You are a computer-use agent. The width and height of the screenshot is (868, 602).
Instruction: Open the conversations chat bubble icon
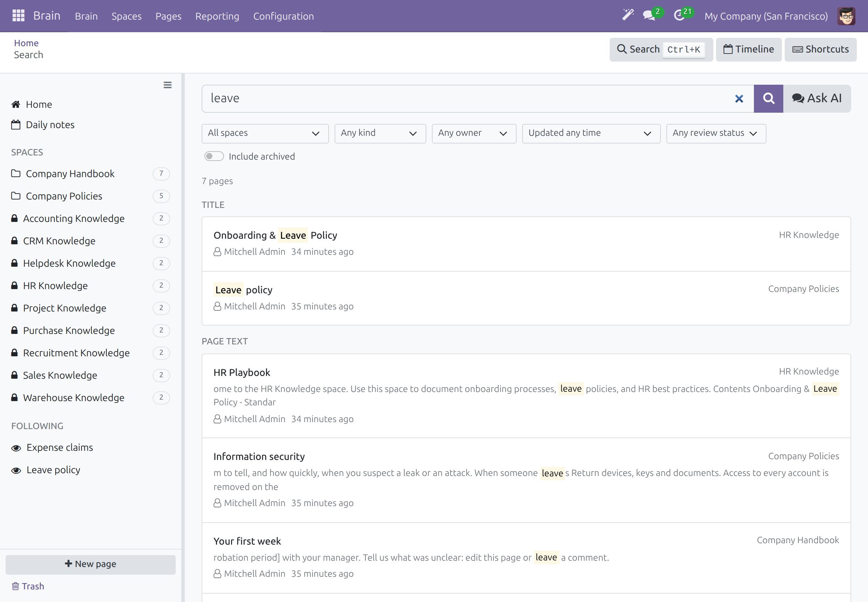(649, 16)
